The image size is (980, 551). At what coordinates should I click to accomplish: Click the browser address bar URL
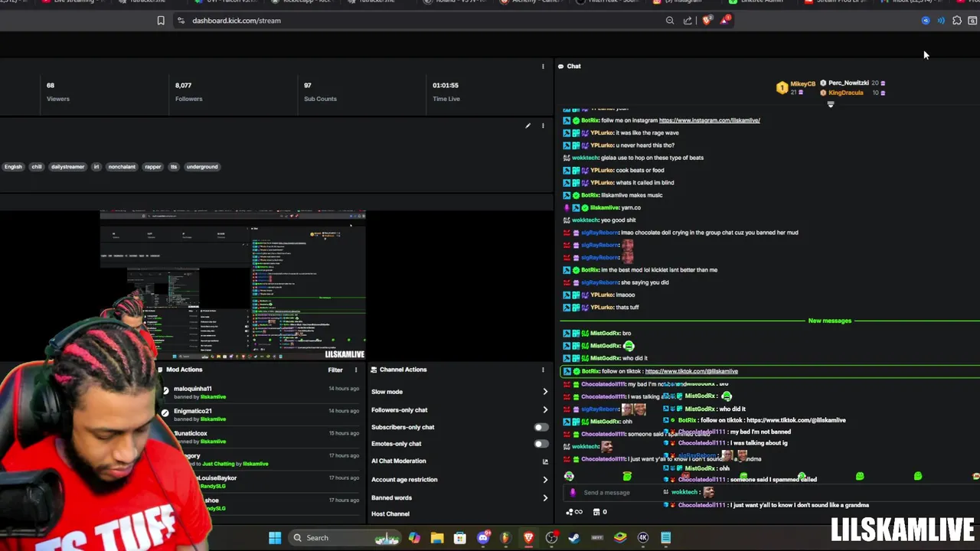tap(237, 21)
